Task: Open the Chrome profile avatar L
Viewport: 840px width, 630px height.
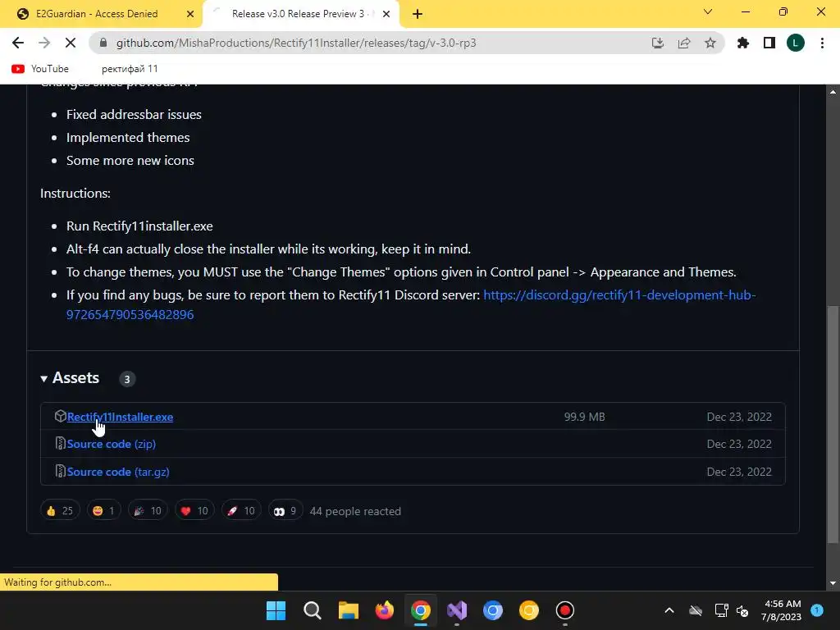Action: pyautogui.click(x=796, y=43)
